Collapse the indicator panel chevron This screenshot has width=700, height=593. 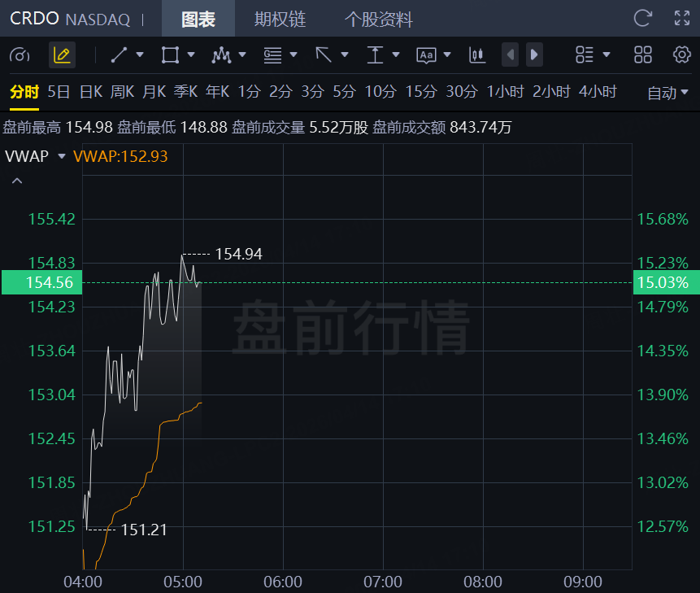pos(17,181)
